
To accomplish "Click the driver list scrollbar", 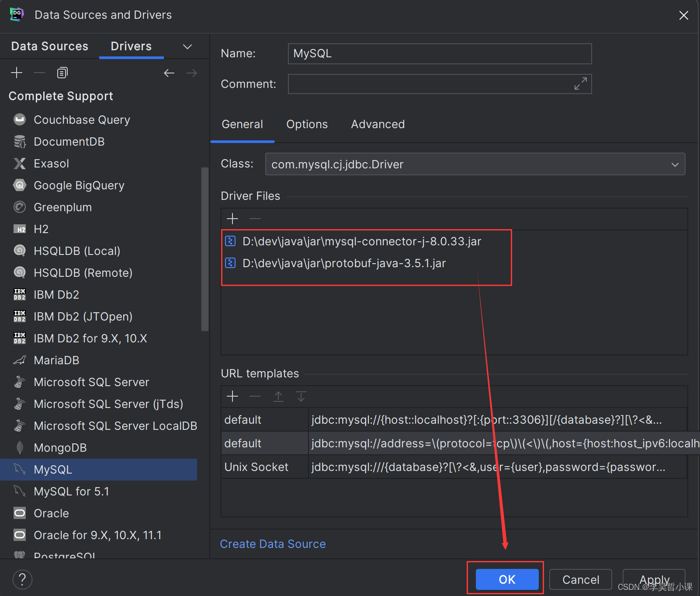I will click(x=204, y=249).
